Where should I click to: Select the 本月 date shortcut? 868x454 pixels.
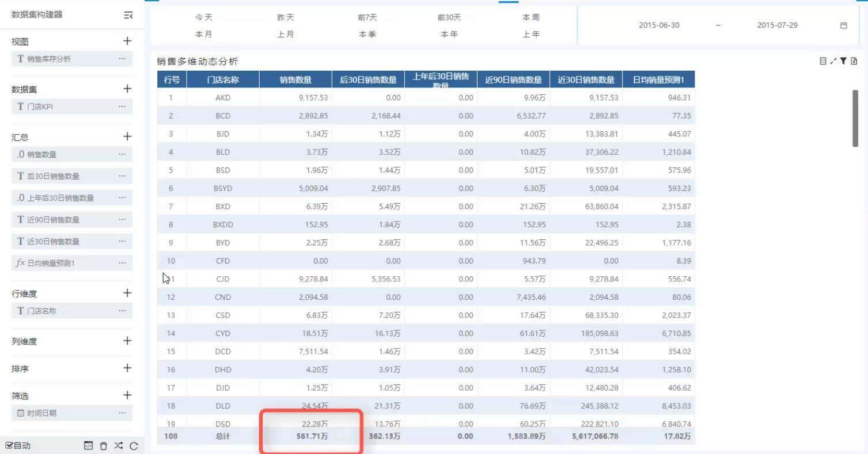(203, 34)
